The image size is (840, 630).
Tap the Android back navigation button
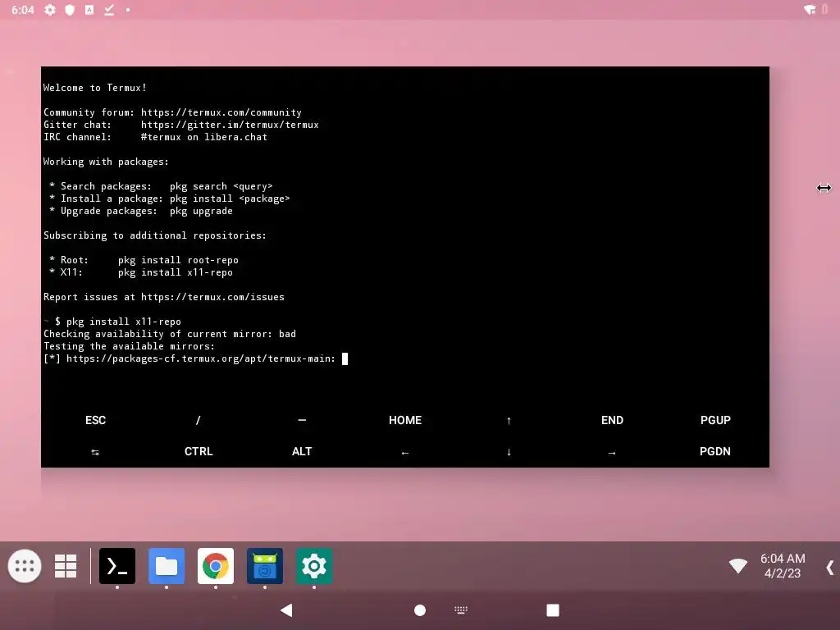[x=286, y=610]
